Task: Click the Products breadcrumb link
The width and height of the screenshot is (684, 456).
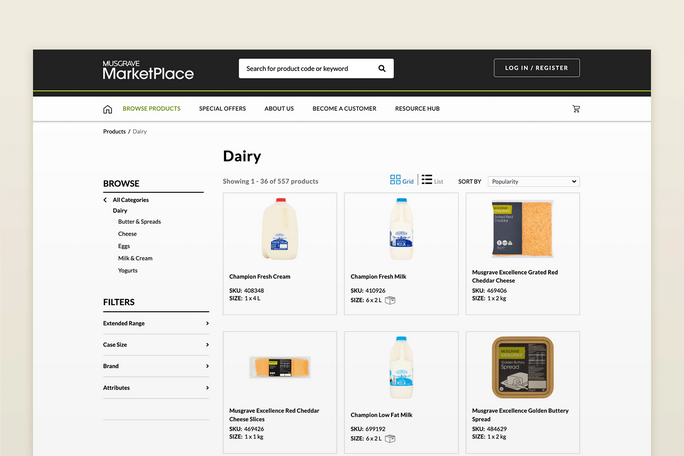Action: click(114, 132)
